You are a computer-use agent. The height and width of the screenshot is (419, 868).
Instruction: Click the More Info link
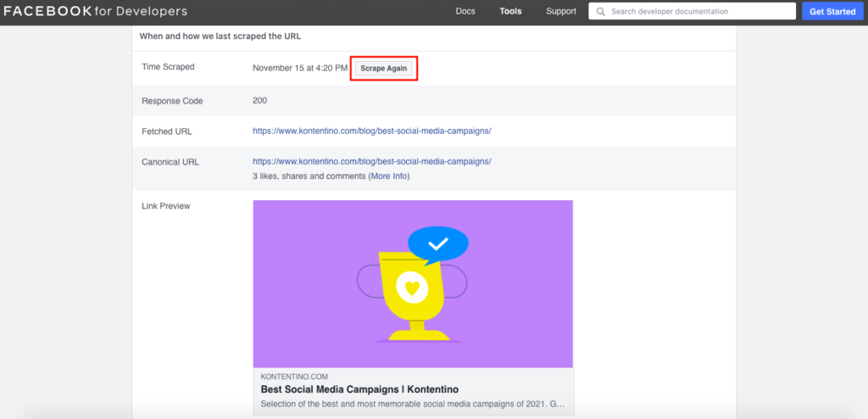point(388,176)
